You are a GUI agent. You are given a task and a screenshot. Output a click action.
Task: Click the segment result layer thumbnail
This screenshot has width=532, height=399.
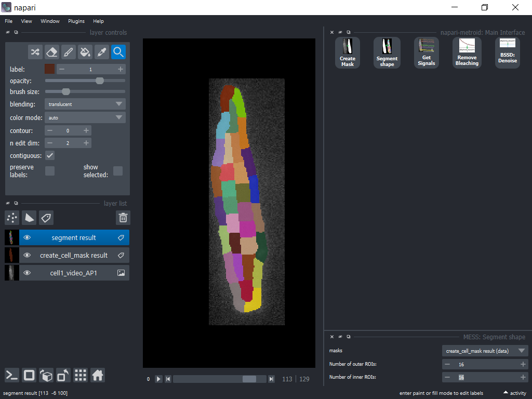pyautogui.click(x=11, y=237)
